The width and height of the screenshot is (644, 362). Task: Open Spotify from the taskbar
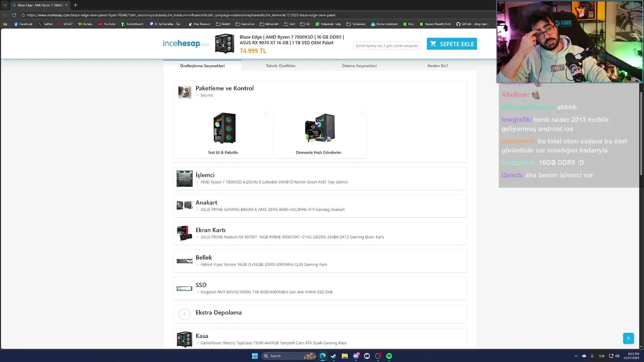[389, 356]
